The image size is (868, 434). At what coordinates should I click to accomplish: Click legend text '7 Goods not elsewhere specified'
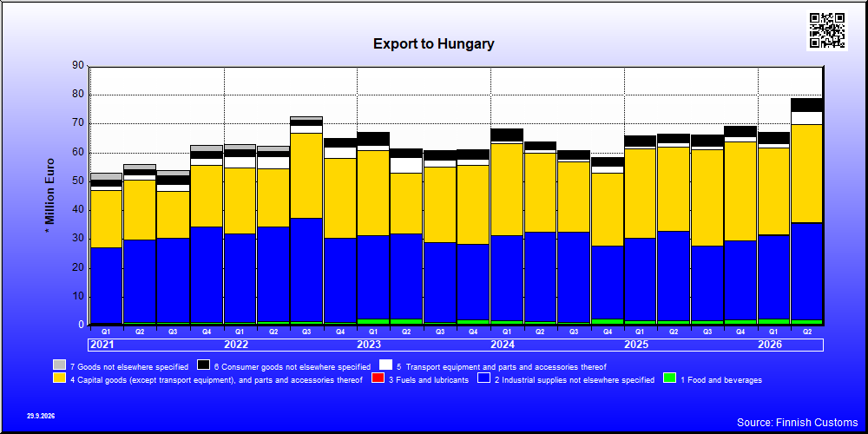[129, 366]
